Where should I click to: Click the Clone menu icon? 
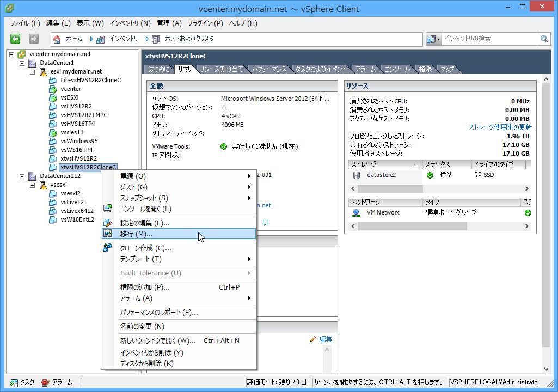point(107,247)
